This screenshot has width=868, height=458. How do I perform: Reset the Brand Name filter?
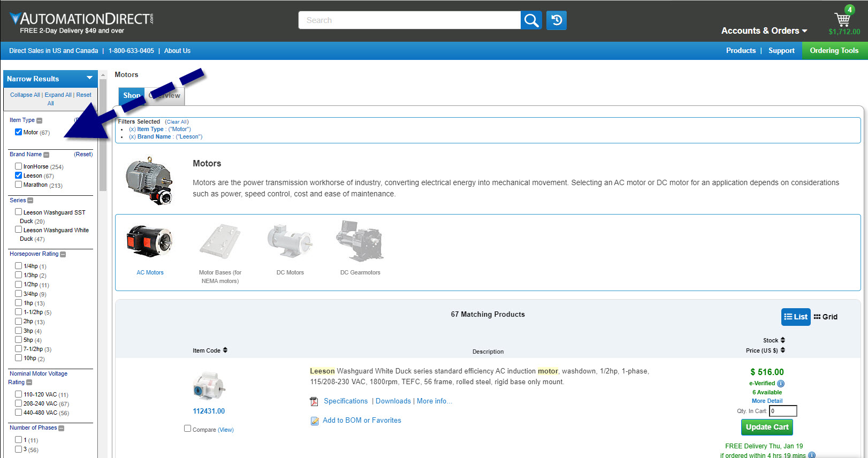83,154
